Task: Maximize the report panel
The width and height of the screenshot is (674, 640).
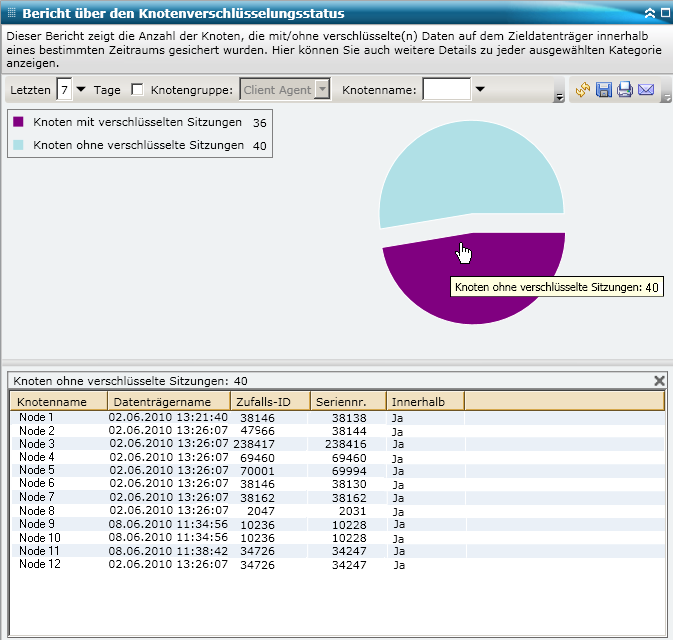Action: pyautogui.click(x=663, y=14)
